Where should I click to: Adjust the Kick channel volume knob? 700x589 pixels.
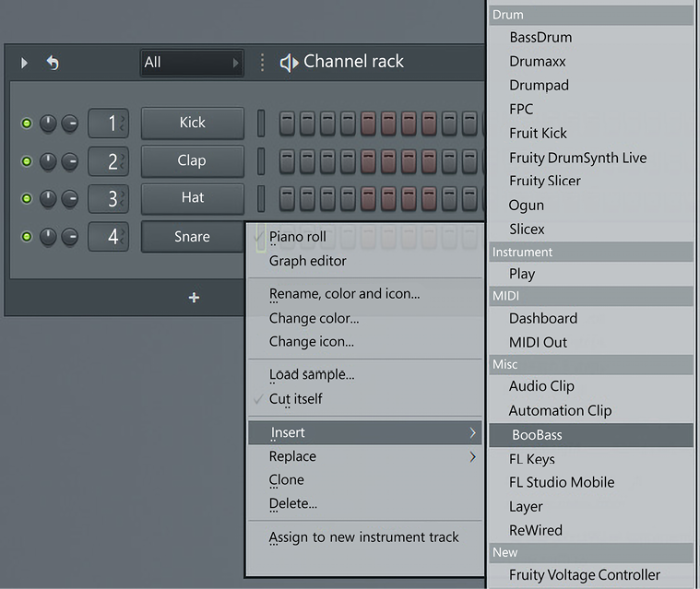click(70, 124)
